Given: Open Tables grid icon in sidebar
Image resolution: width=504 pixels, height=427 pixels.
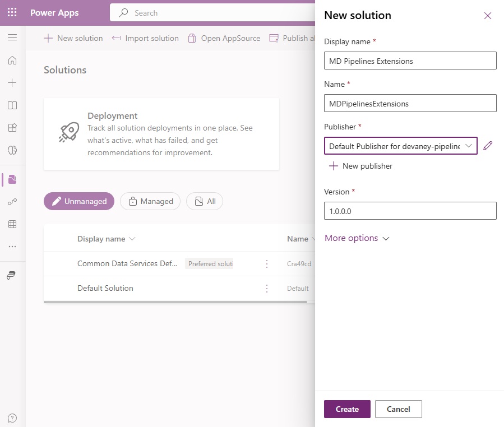Looking at the screenshot, I should tap(12, 224).
